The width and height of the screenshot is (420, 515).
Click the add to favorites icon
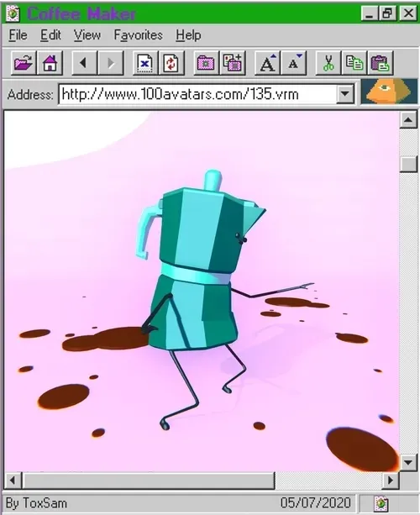click(233, 63)
